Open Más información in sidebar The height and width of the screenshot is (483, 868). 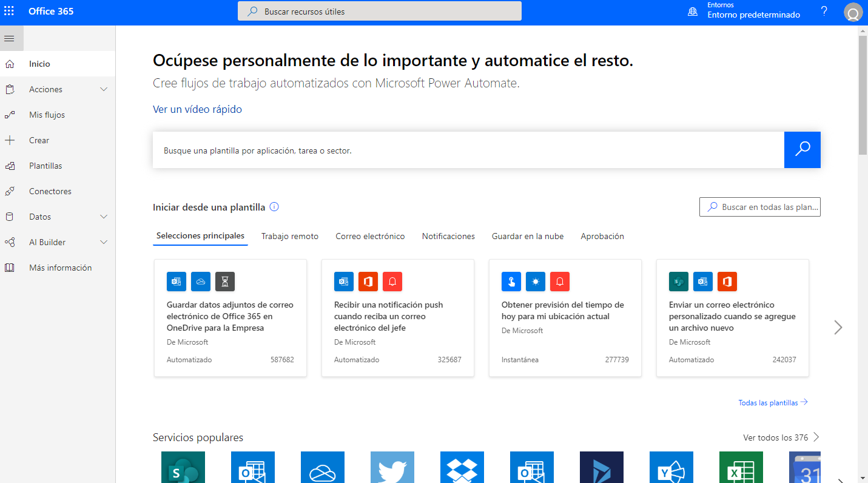point(58,268)
